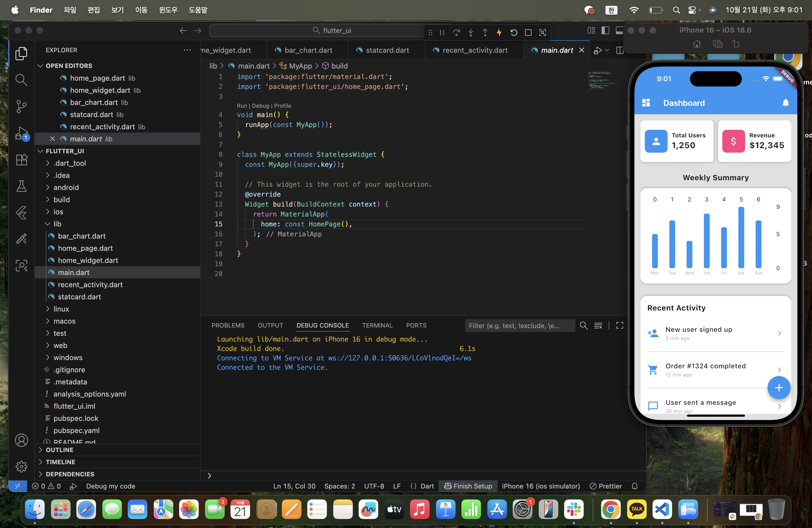
Task: Open the Source Control view
Action: pyautogui.click(x=21, y=106)
